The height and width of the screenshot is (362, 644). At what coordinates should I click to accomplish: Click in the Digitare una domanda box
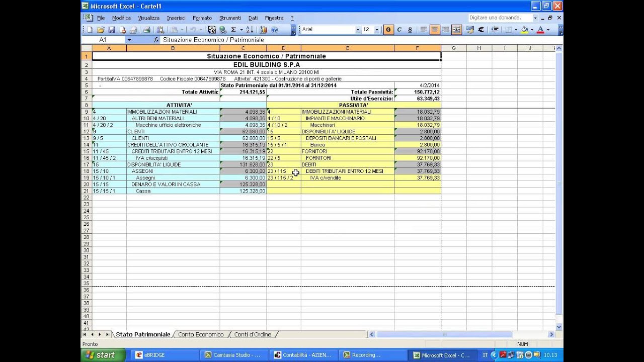[x=500, y=18]
